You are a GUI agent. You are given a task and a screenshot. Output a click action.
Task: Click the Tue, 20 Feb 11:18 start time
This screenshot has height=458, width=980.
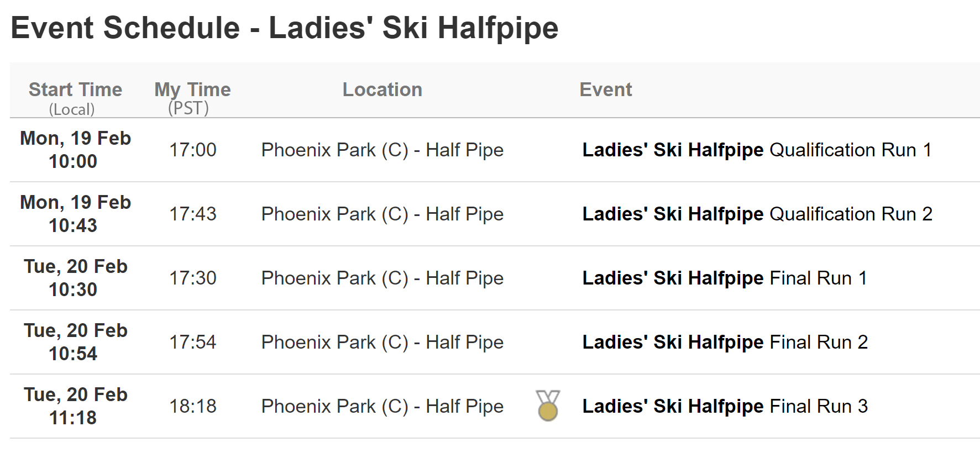75,406
